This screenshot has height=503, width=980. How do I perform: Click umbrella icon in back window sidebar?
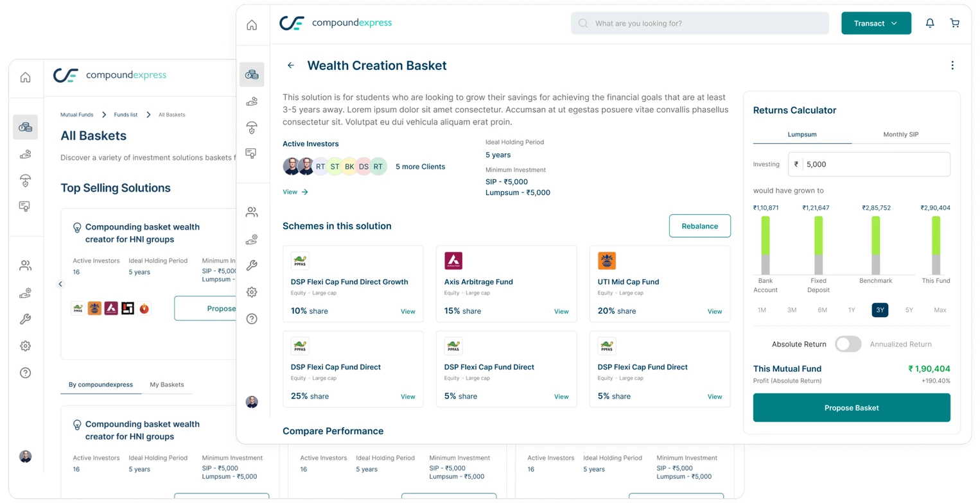click(x=25, y=181)
